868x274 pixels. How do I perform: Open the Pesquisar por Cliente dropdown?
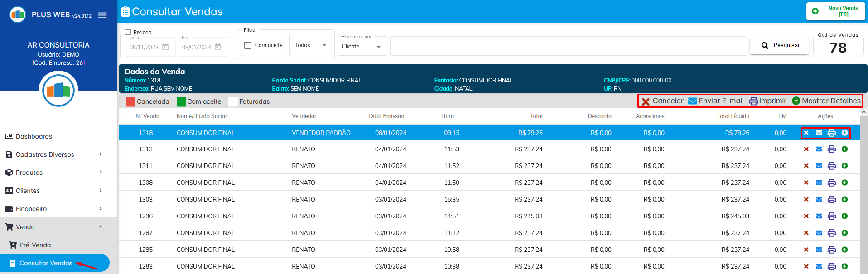(x=362, y=46)
